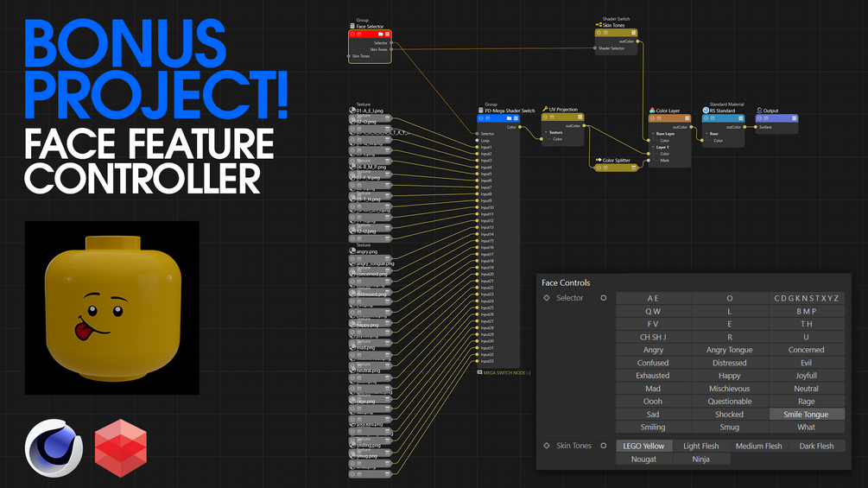Click the Color Layer node header menu icon
868x488 pixels.
click(x=687, y=117)
